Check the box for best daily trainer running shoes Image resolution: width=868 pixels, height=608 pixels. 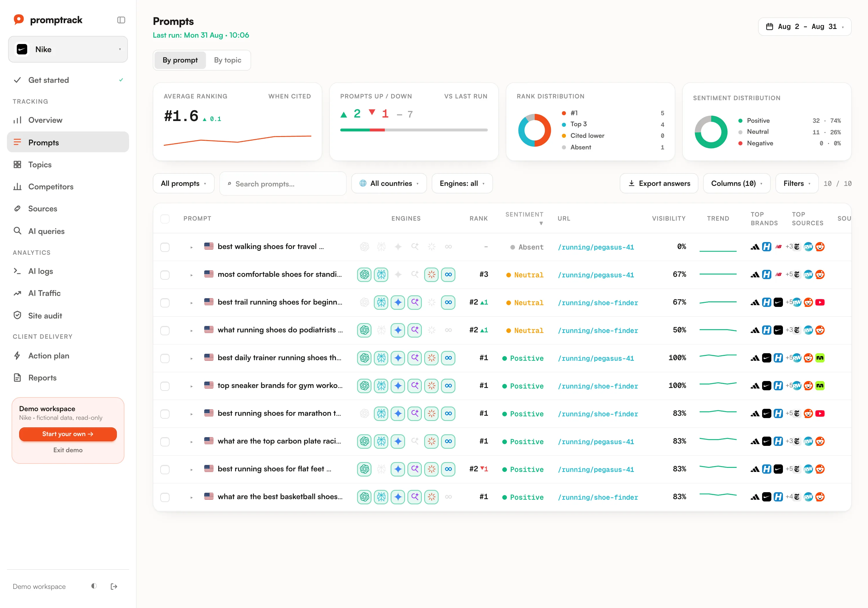(165, 358)
